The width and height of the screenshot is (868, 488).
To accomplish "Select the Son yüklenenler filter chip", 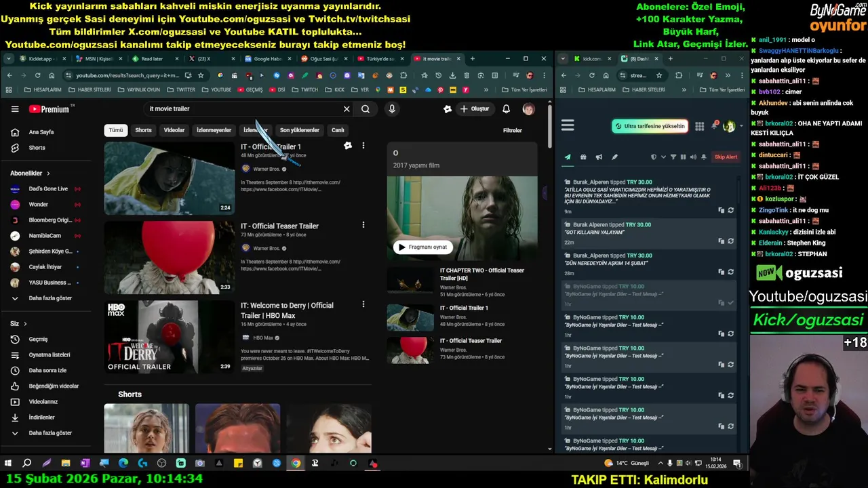I will pos(300,130).
